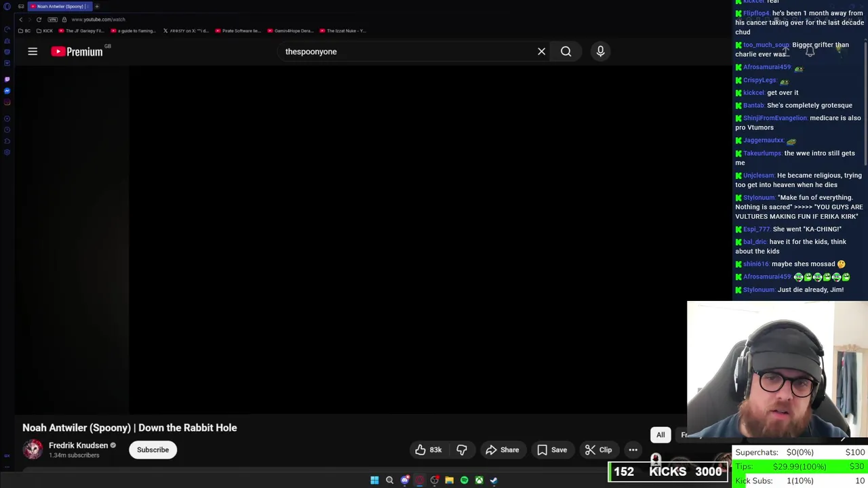Open Windows taskbar search

389,481
